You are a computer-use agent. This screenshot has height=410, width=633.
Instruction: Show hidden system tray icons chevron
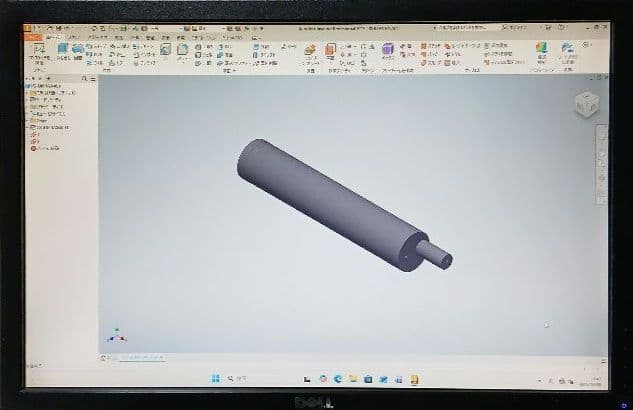[x=540, y=381]
